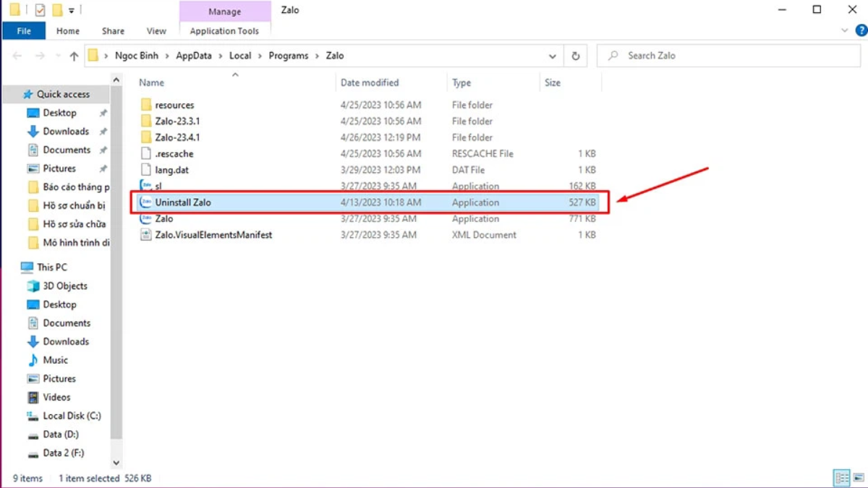
Task: Open pinned Pictures under Quick access
Action: point(59,168)
